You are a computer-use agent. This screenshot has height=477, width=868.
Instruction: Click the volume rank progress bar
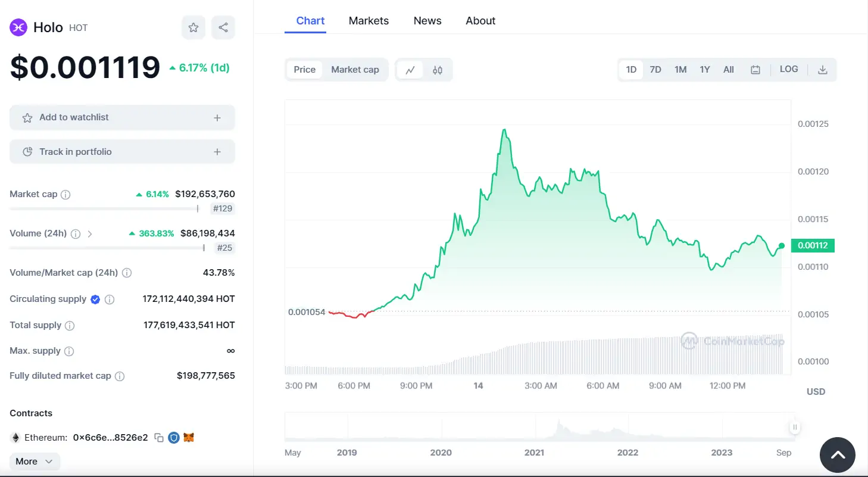107,248
